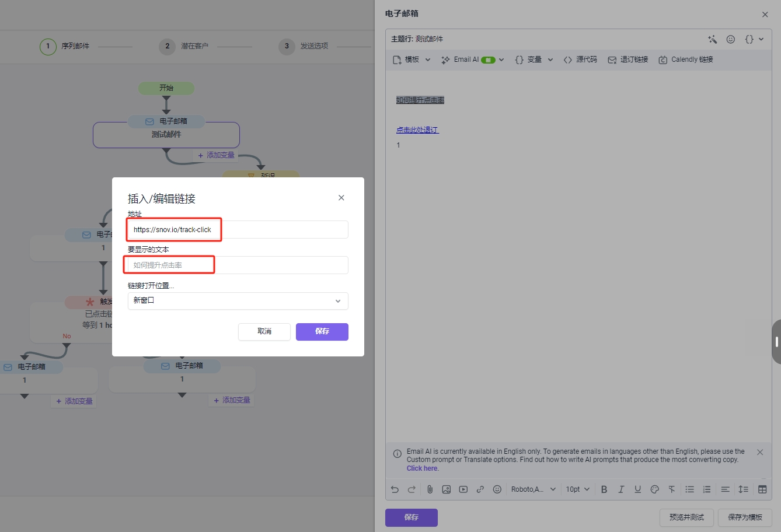Screen dimensions: 781x532
Task: Click the redo arrow in editor toolbar
Action: click(x=412, y=489)
